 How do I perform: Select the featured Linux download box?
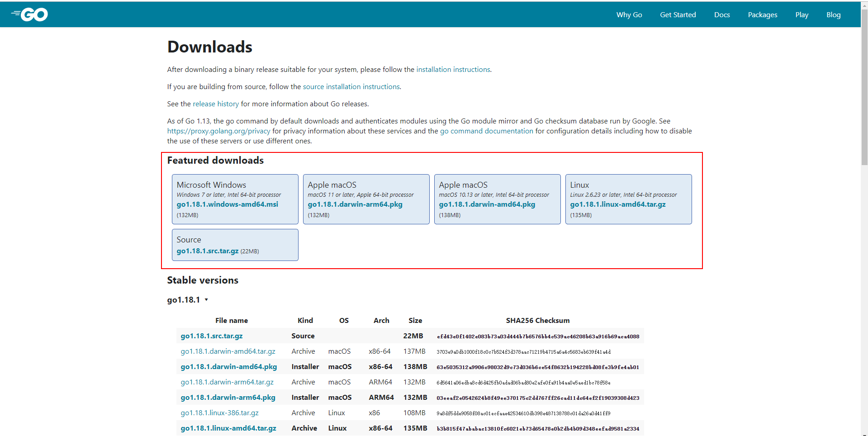[628, 199]
